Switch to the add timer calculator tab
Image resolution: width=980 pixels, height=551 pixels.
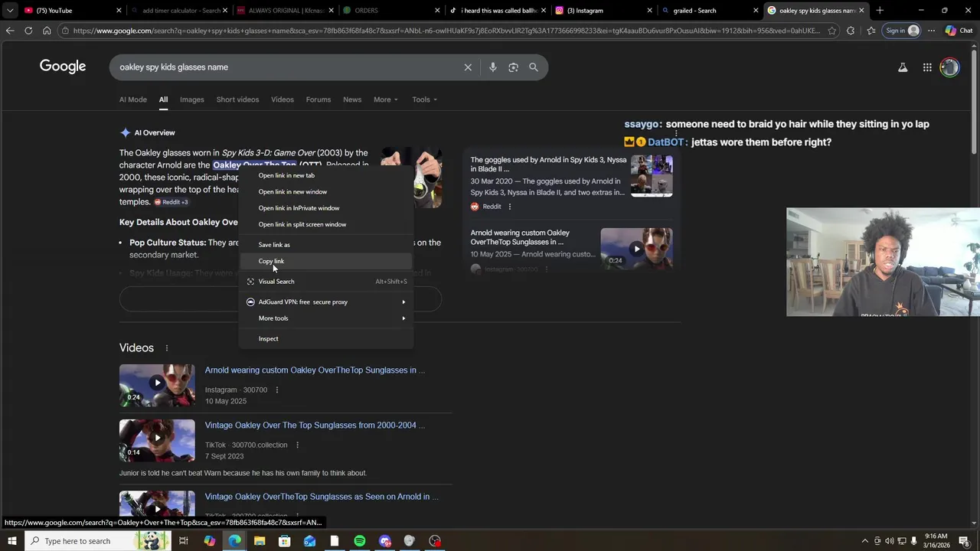click(x=181, y=11)
